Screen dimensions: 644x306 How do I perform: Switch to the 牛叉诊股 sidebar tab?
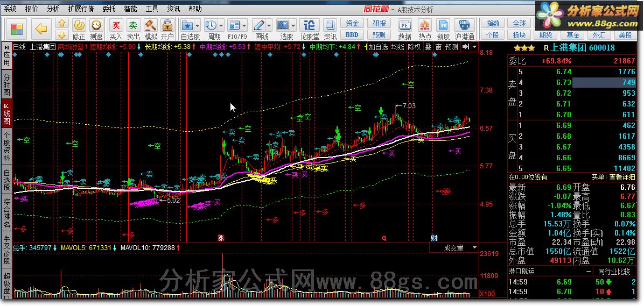coord(6,250)
